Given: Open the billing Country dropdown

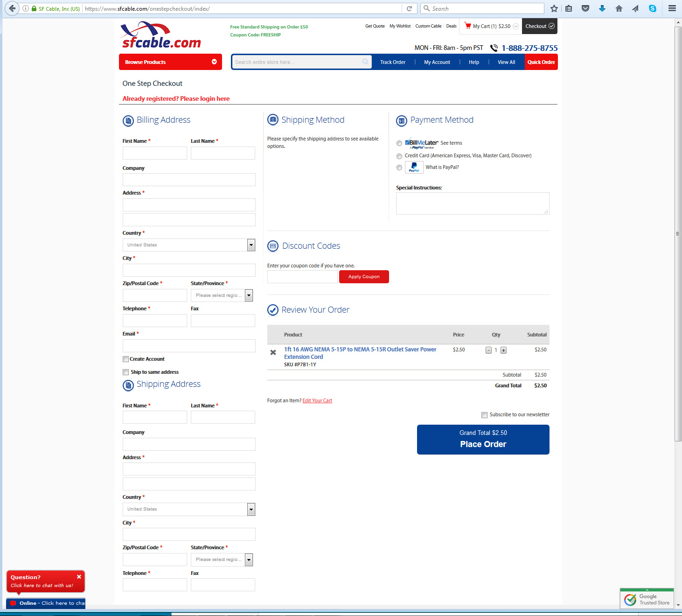Looking at the screenshot, I should coord(189,245).
